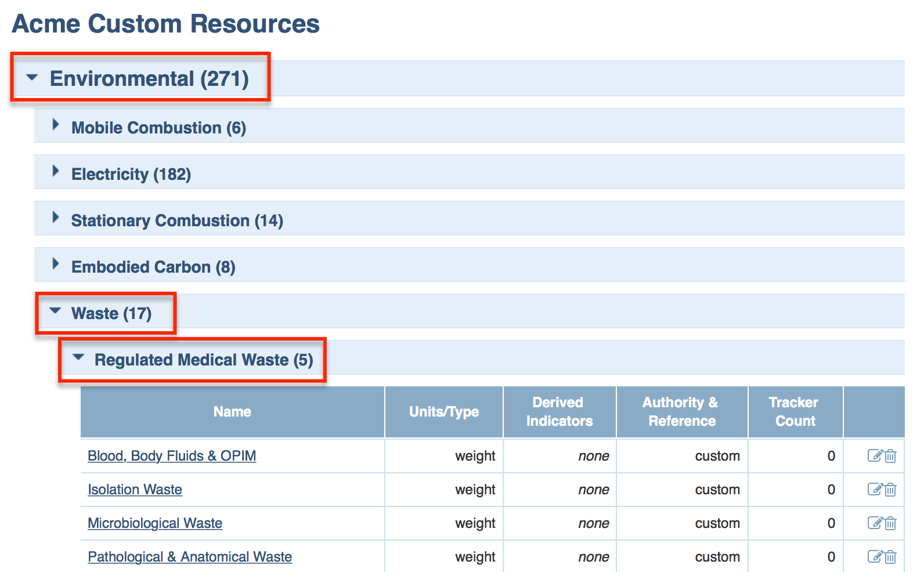Collapse the Waste (17) arrow
Screen dimensions: 924x572
[55, 311]
